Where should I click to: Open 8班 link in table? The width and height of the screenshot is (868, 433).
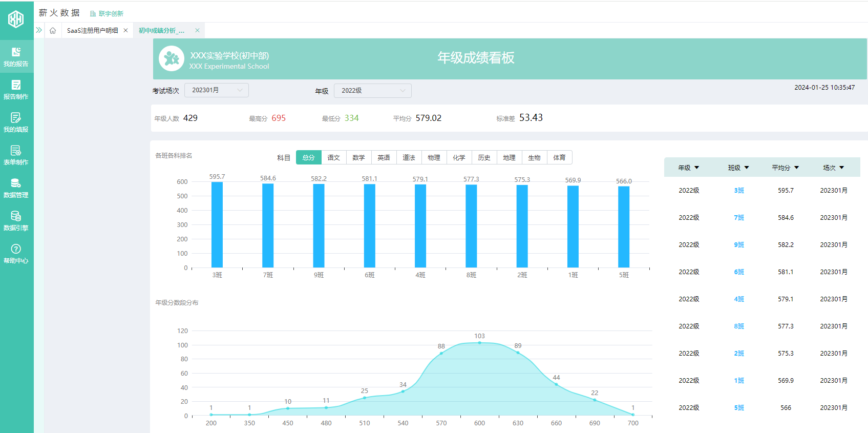tap(739, 326)
